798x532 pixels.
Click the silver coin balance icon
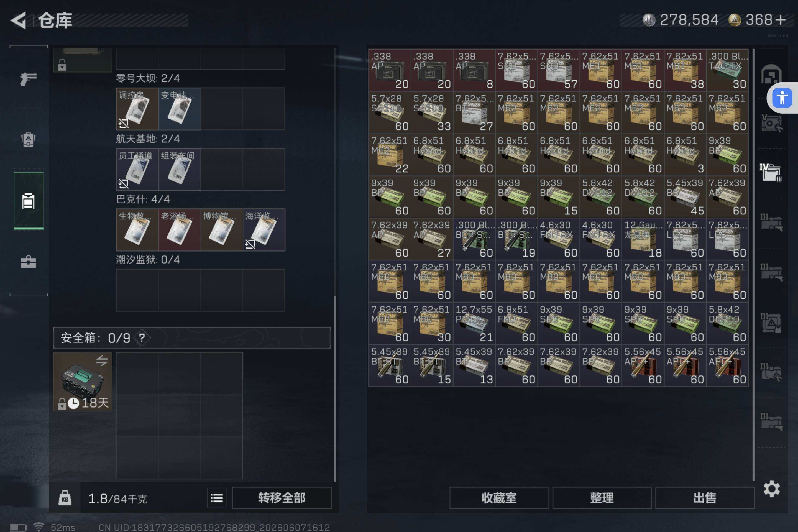click(648, 20)
